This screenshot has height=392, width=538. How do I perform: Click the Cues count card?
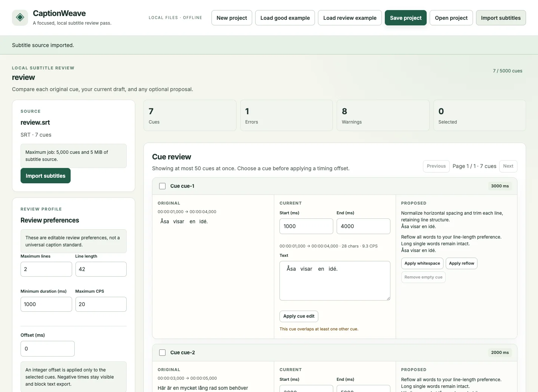click(190, 115)
